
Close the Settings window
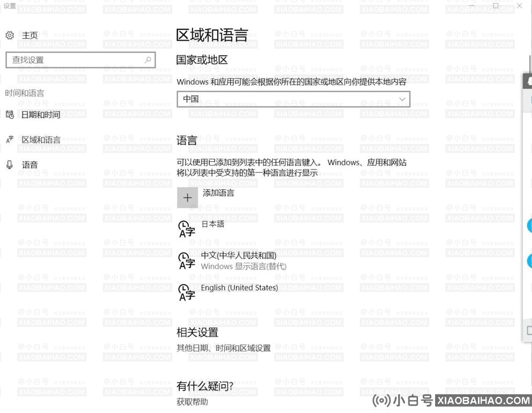point(520,6)
